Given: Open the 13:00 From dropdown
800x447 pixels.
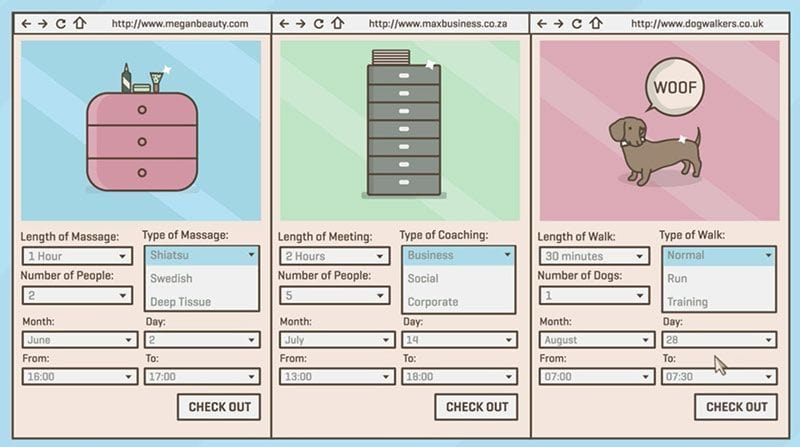Looking at the screenshot, I should point(337,377).
